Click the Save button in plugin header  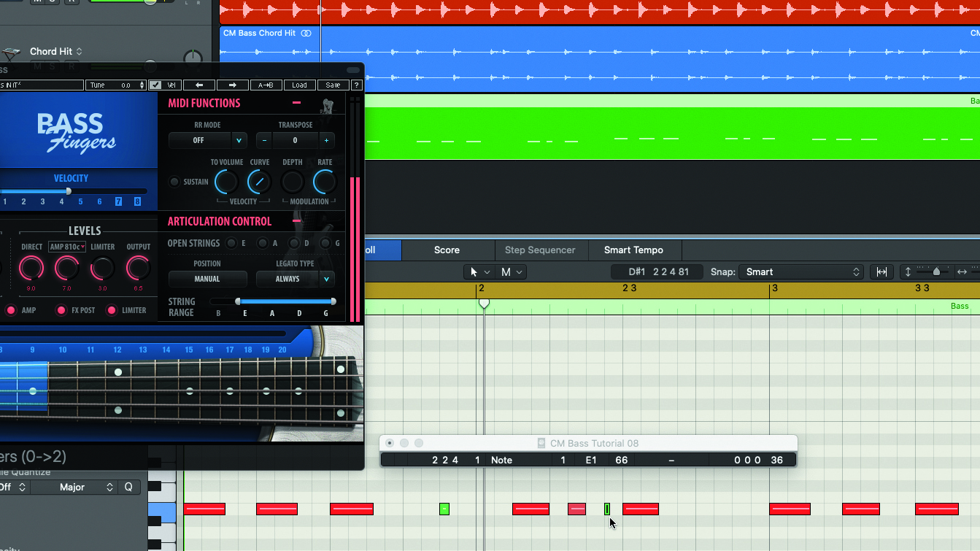click(x=333, y=85)
